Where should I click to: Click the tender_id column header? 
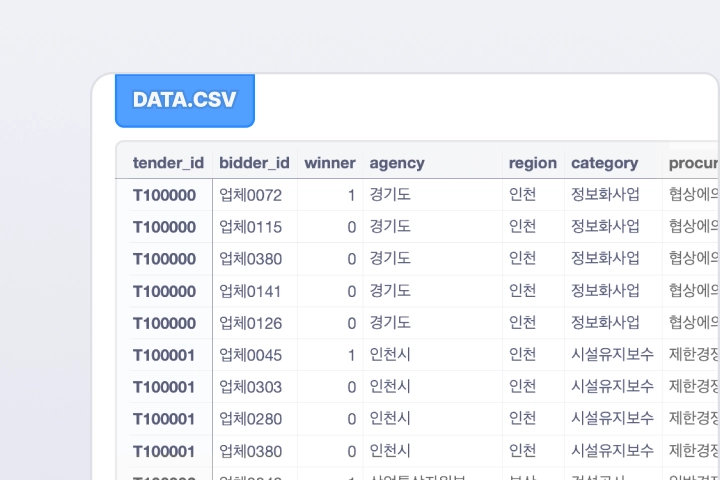[168, 163]
